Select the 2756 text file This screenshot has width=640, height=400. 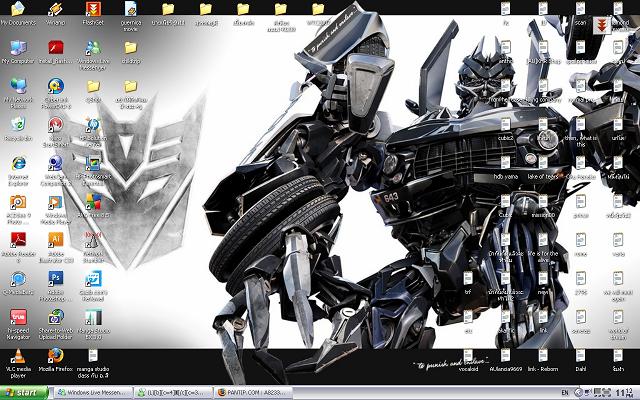(580, 283)
